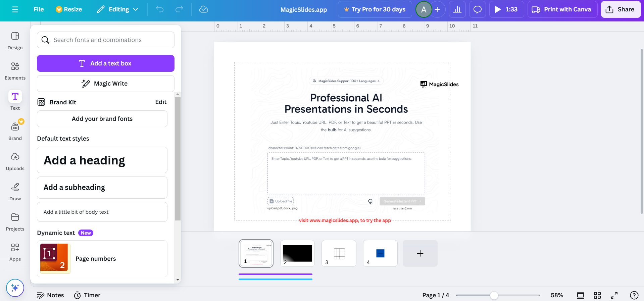The width and height of the screenshot is (644, 301).
Task: Open the Brand sidebar tab
Action: (15, 131)
